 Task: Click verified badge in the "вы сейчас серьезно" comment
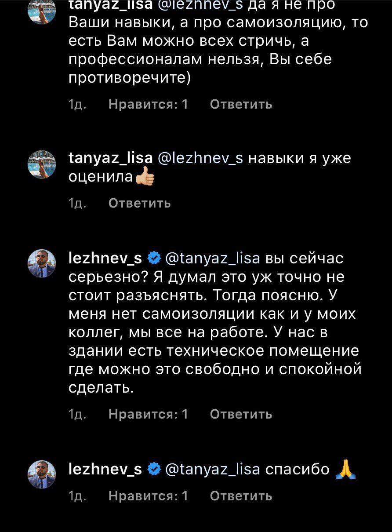pyautogui.click(x=154, y=259)
